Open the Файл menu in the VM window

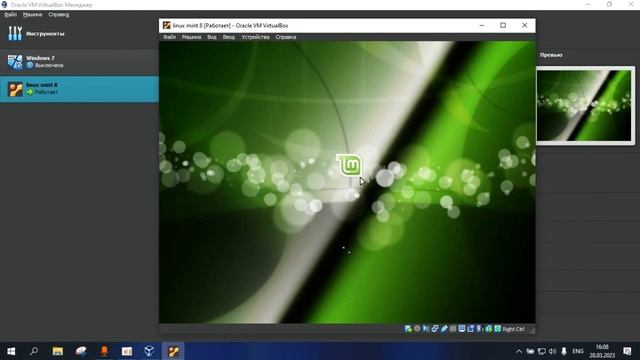click(169, 37)
